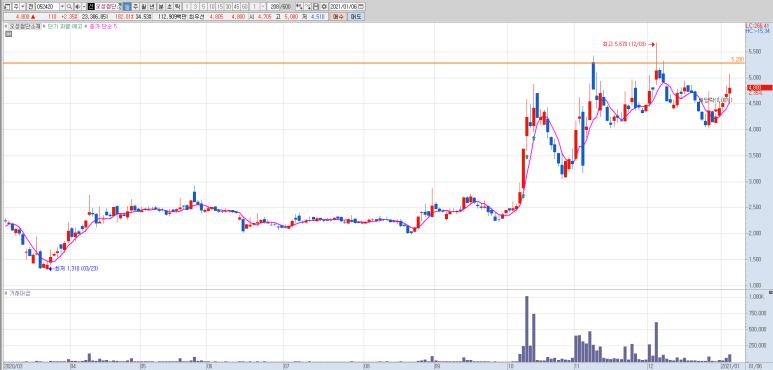Click the chart layout icon at toolbar start
Image resolution: width=773 pixels, height=370 pixels.
click(6, 6)
